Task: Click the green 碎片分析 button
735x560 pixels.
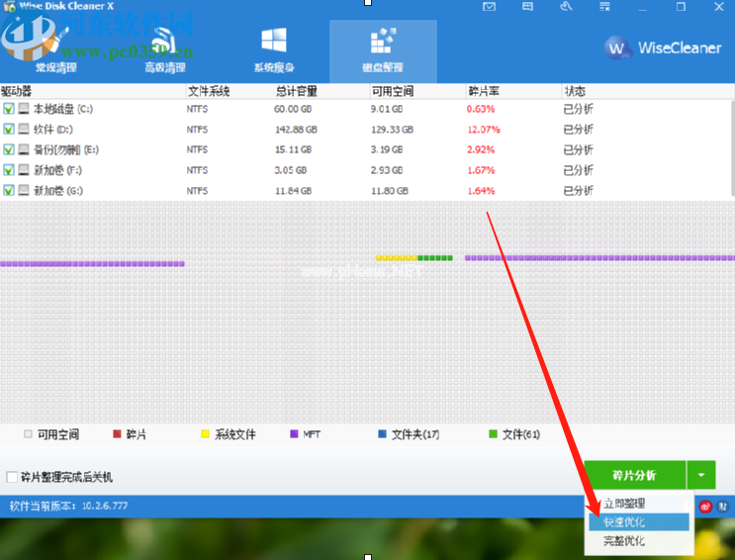Action: tap(633, 475)
